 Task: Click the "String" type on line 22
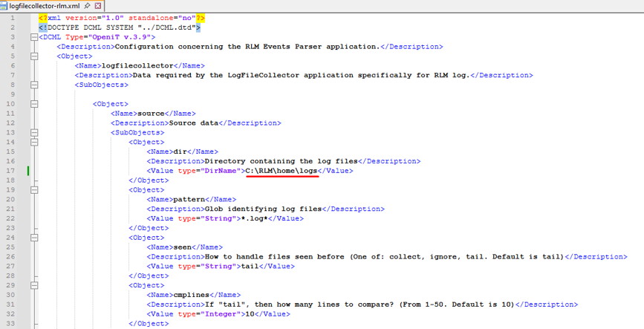[218, 218]
